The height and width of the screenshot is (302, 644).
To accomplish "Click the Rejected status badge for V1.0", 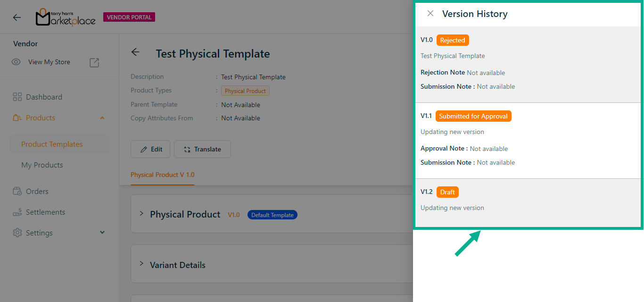I will pos(453,40).
